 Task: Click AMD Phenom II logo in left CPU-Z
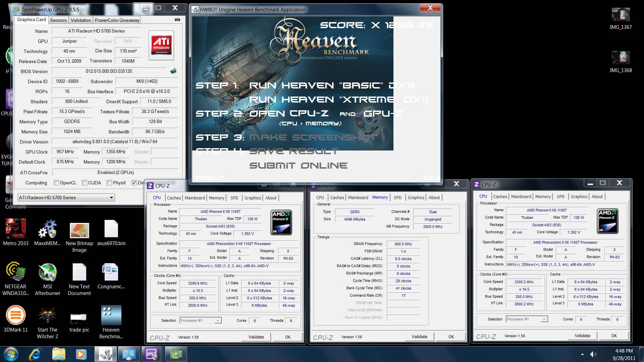pyautogui.click(x=281, y=222)
